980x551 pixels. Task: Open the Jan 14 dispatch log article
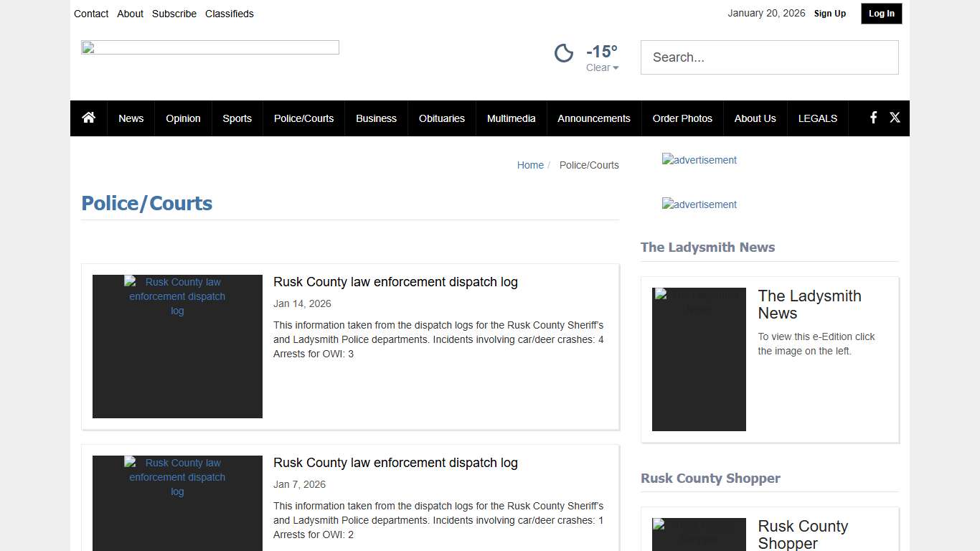[x=395, y=281]
